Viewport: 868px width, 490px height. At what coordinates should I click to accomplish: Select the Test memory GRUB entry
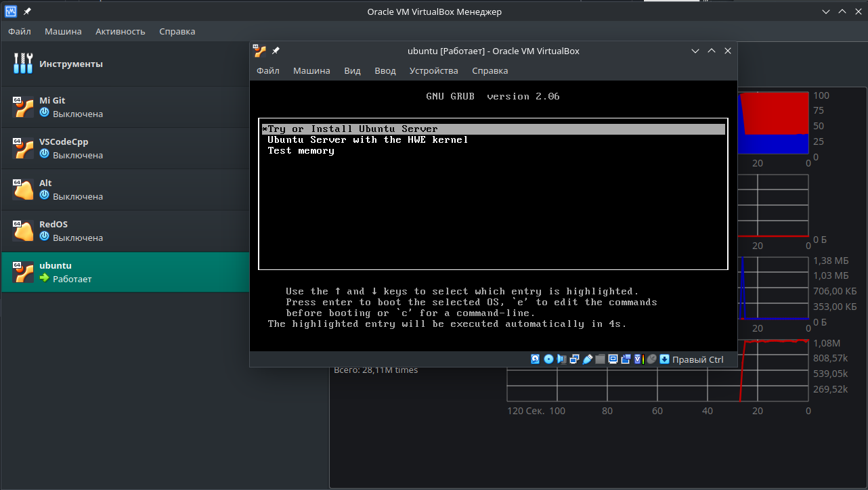pyautogui.click(x=301, y=150)
